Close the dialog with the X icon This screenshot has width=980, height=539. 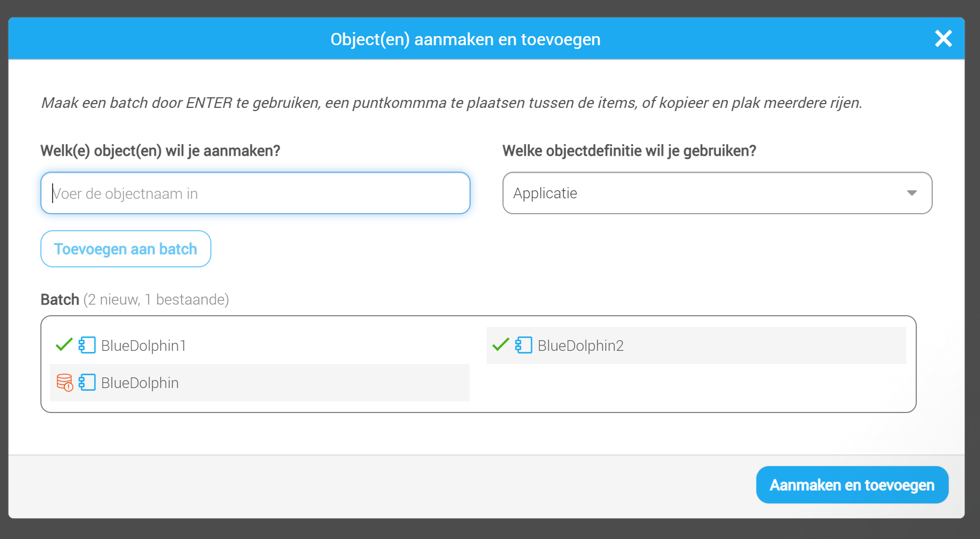(x=943, y=38)
